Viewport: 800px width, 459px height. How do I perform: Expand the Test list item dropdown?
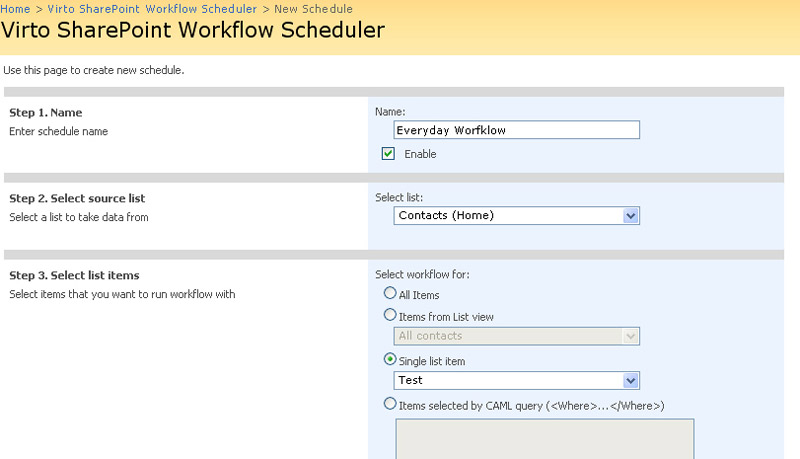click(x=516, y=380)
